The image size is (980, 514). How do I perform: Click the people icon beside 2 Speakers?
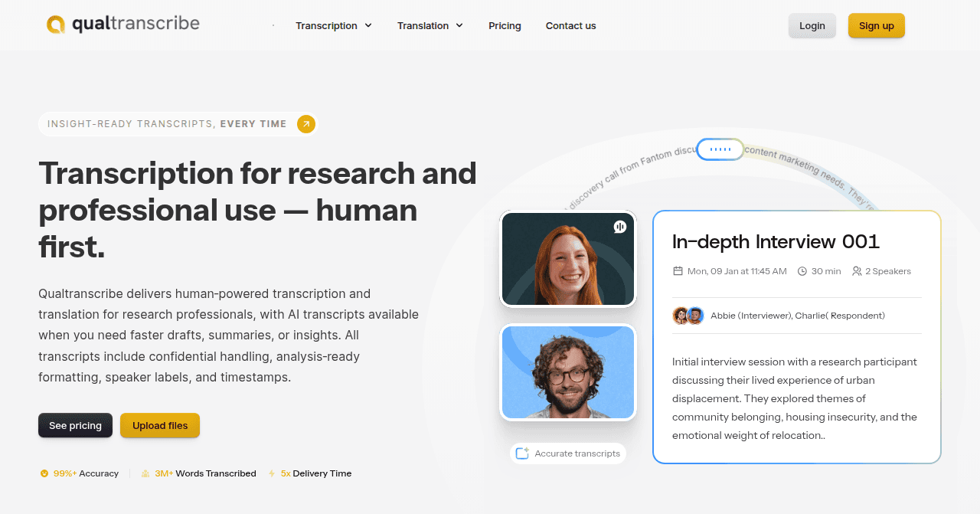tap(857, 271)
